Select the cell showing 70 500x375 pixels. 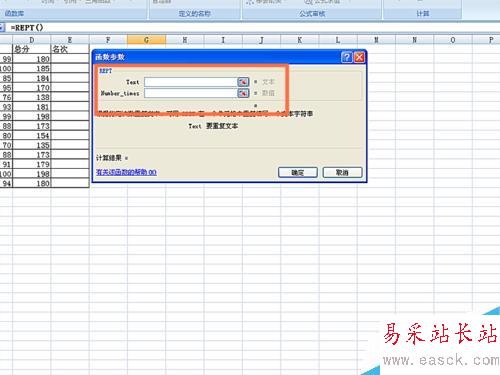coord(6,145)
